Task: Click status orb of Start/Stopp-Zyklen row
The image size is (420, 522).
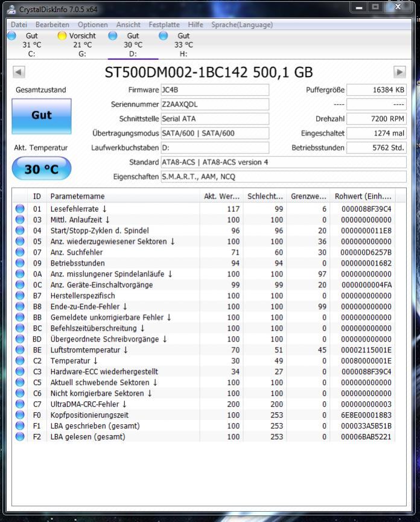Action: (20, 231)
